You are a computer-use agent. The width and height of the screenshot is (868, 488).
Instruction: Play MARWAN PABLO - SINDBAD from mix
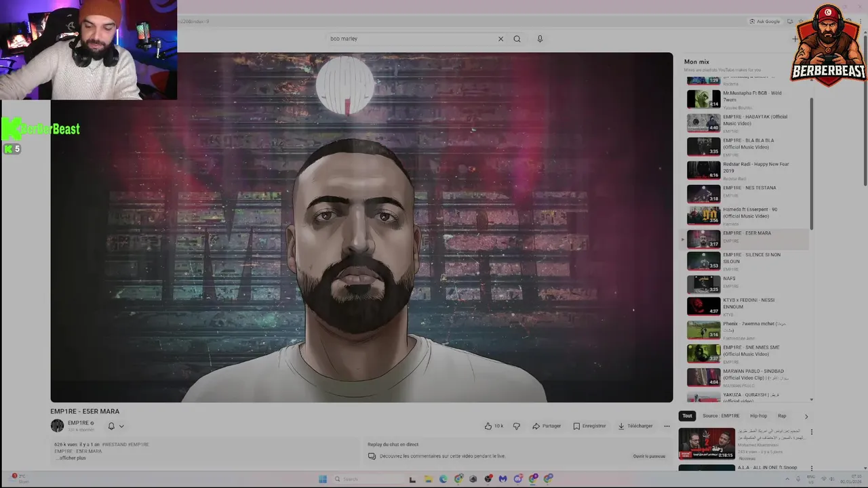click(746, 377)
